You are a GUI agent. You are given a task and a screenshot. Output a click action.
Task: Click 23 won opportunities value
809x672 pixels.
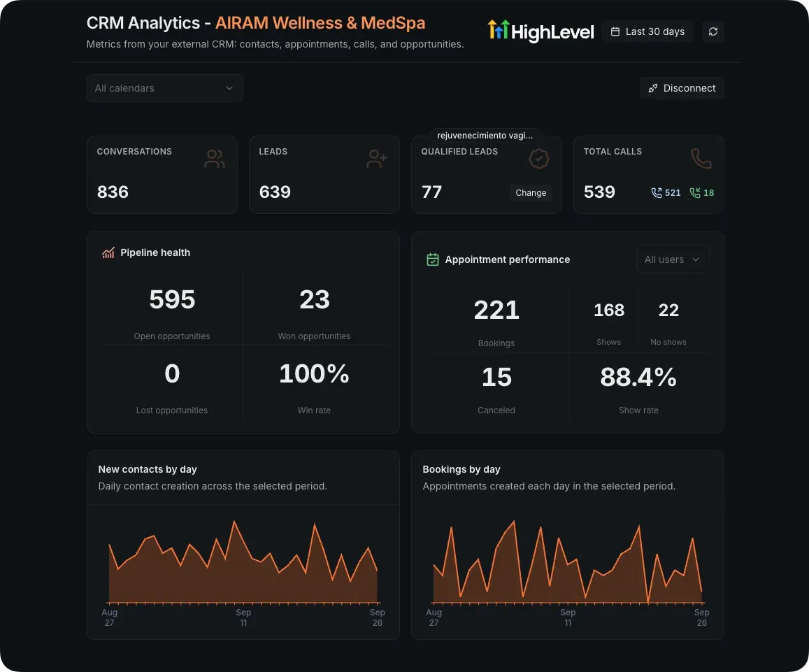coord(314,299)
